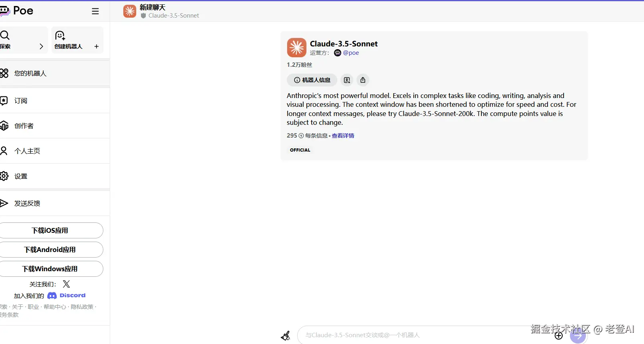Image resolution: width=644 pixels, height=344 pixels.
Task: Click the share bot icon button
Action: (x=363, y=80)
